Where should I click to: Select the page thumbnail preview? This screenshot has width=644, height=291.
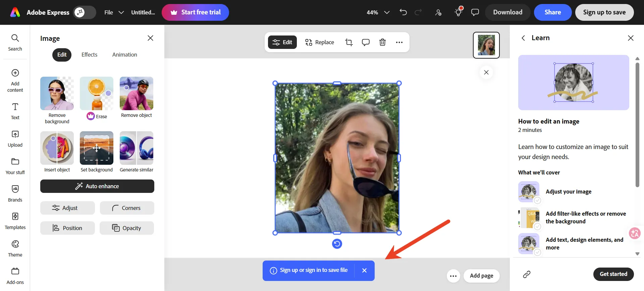pos(486,45)
